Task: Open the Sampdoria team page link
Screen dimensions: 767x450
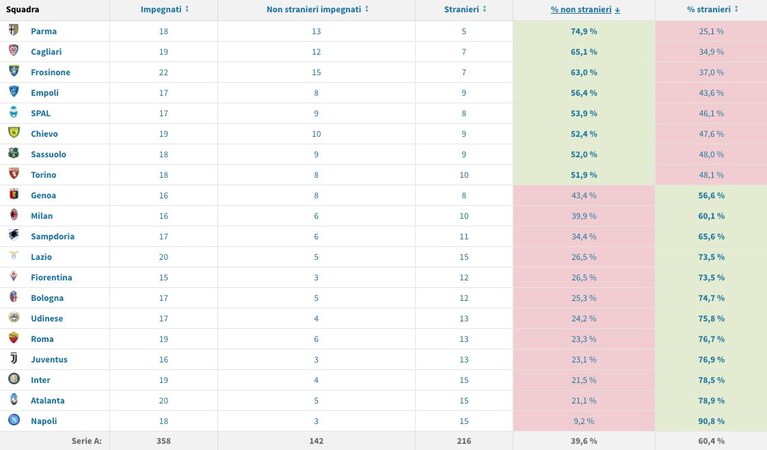Action: click(x=52, y=237)
